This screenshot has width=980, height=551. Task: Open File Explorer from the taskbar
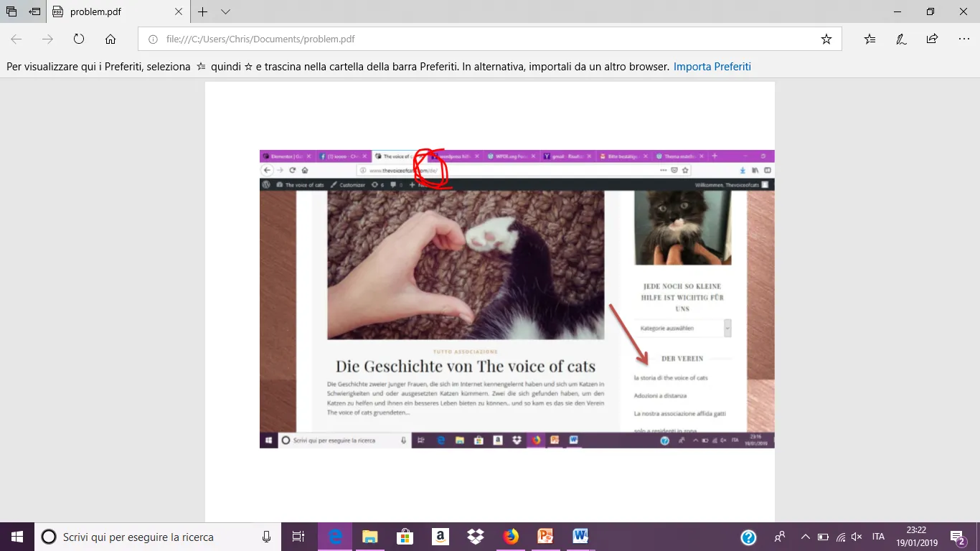pos(370,537)
